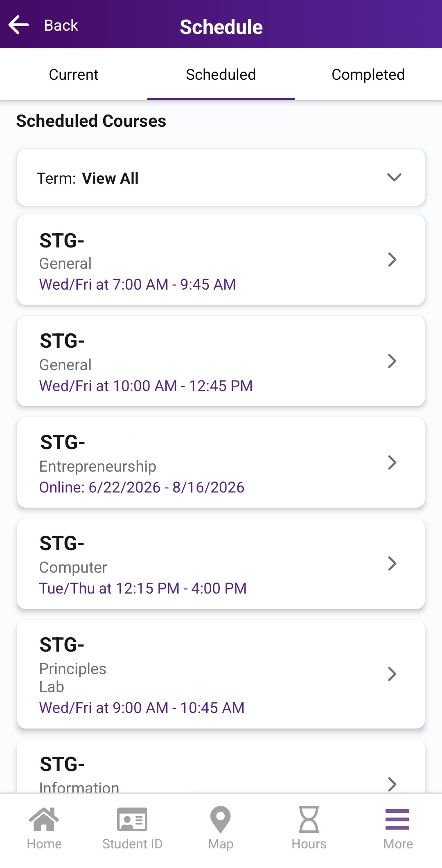The width and height of the screenshot is (442, 868).
Task: Open the Hours hourglass icon
Action: click(x=309, y=820)
